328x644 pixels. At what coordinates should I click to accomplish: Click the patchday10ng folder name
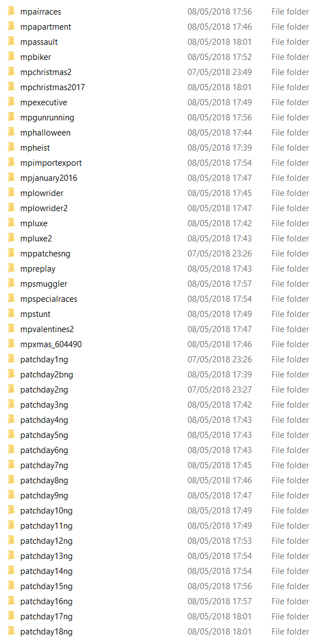tap(46, 511)
